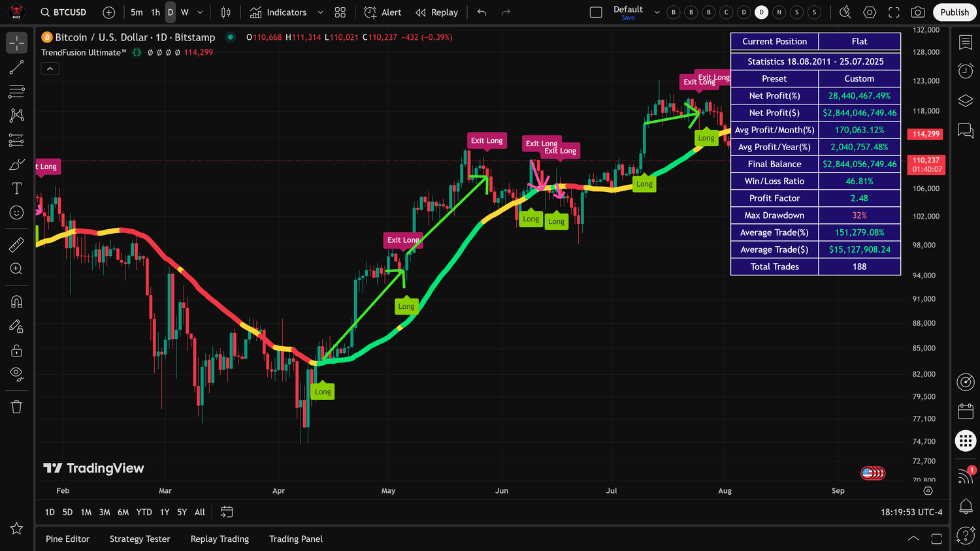Open the emoji icons tool
Viewport: 980px width, 551px height.
pos(17,212)
